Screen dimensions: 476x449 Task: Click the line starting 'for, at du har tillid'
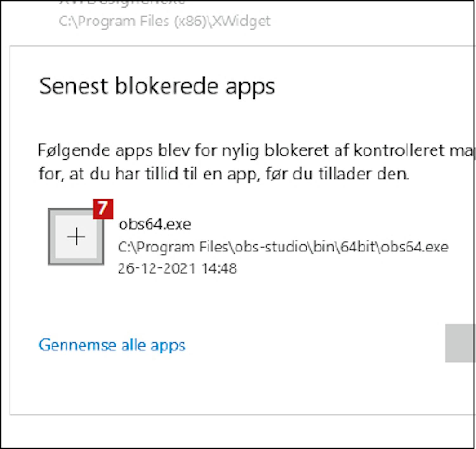[x=224, y=174]
